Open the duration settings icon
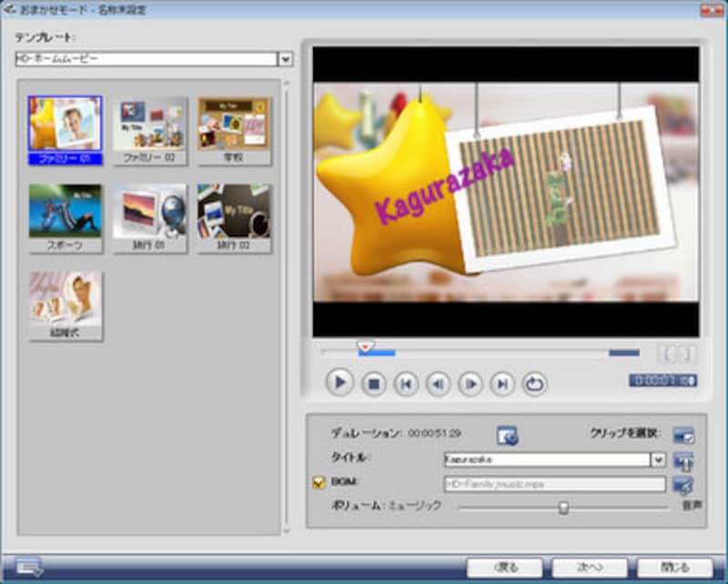The width and height of the screenshot is (728, 584). 507,436
